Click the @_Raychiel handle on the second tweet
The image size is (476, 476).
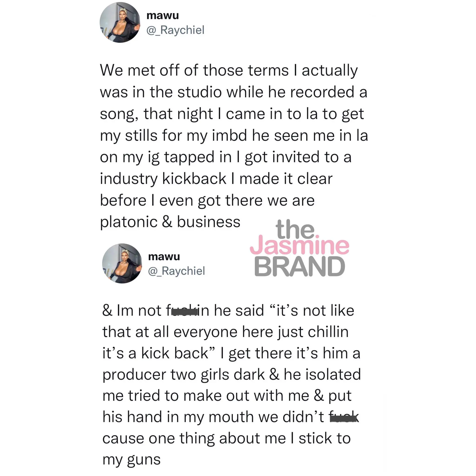coord(176,271)
